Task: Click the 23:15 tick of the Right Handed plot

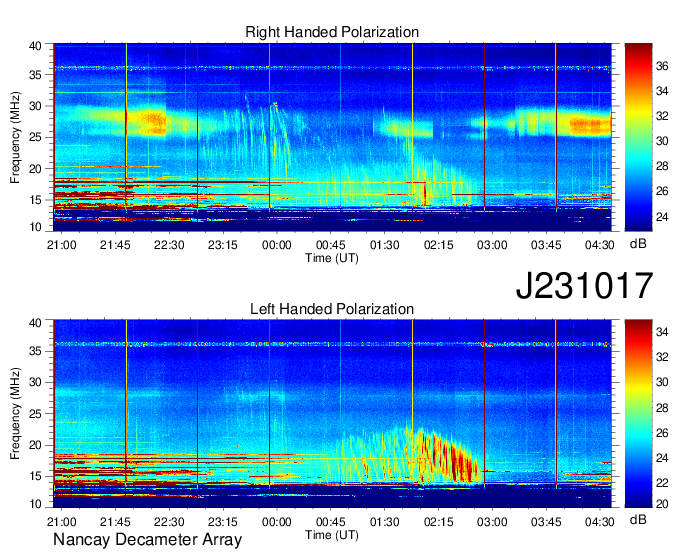Action: [223, 245]
